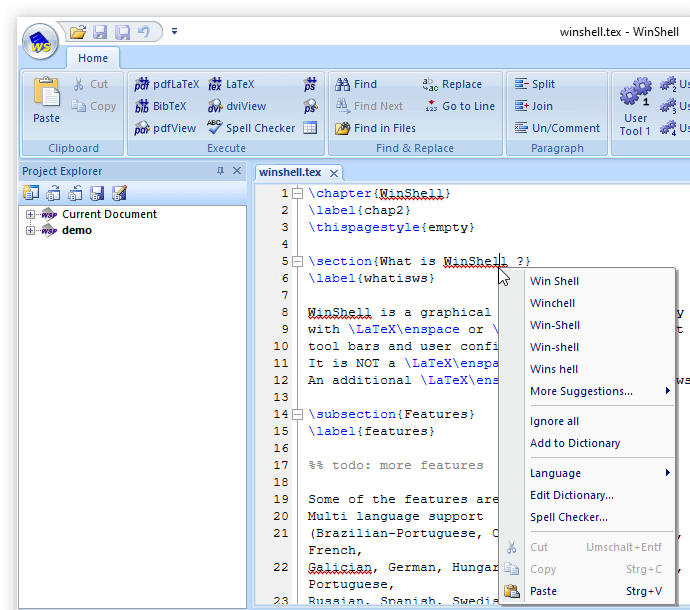The height and width of the screenshot is (610, 690).
Task: Select Add to Dictionary
Action: pyautogui.click(x=575, y=443)
